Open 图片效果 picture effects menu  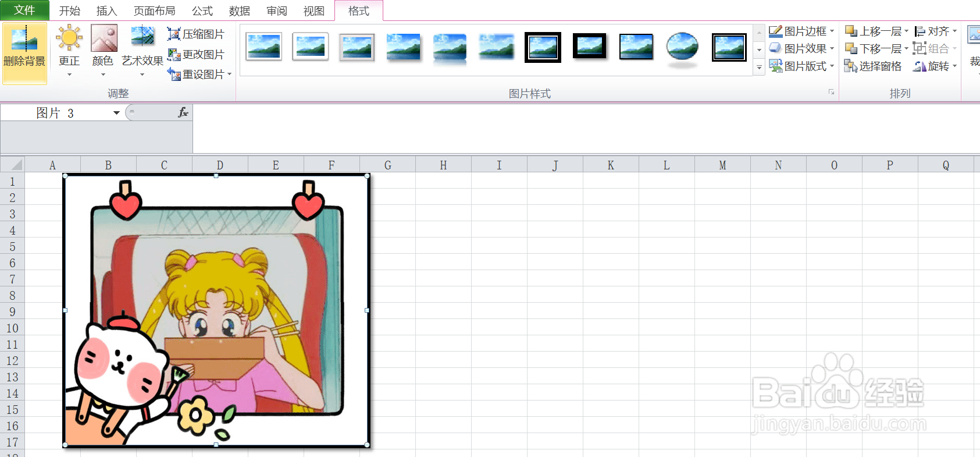tap(801, 49)
